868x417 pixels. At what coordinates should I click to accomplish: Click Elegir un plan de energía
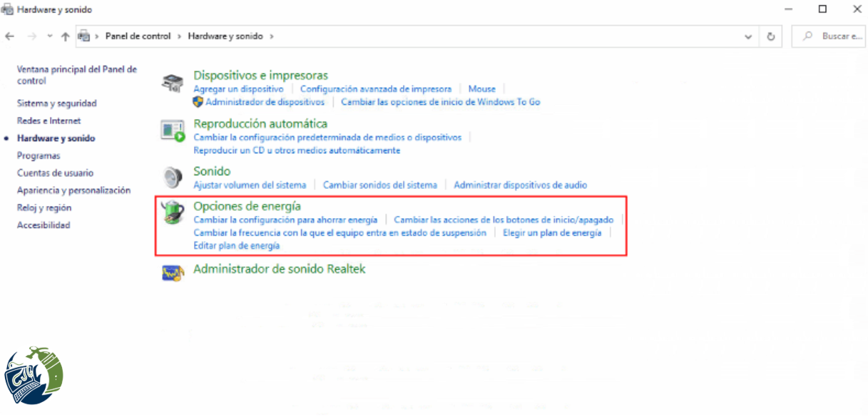(552, 233)
